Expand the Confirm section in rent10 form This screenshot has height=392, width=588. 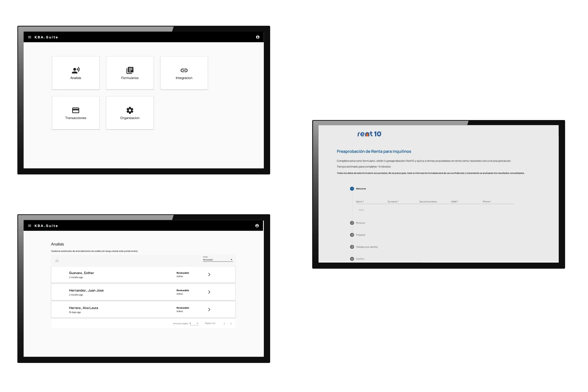pos(359,258)
